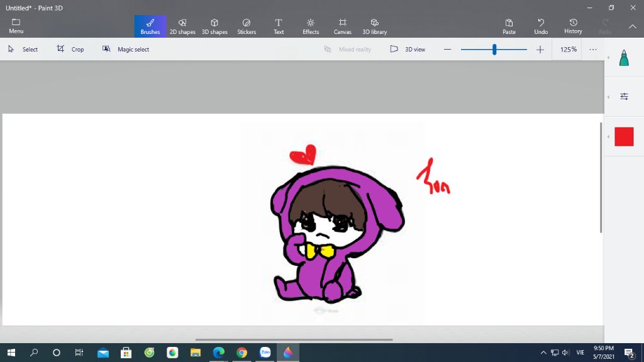This screenshot has height=362, width=644.
Task: Switch to the Stickers tab
Action: coord(247,26)
